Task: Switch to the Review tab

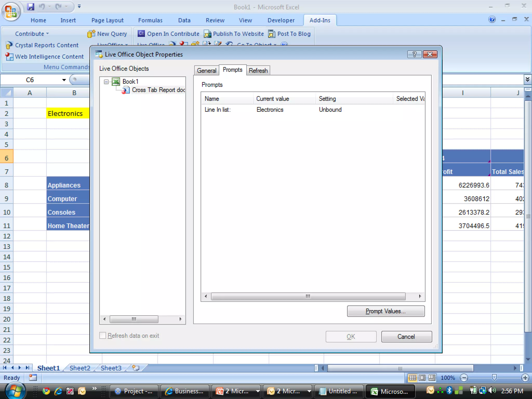Action: click(215, 20)
